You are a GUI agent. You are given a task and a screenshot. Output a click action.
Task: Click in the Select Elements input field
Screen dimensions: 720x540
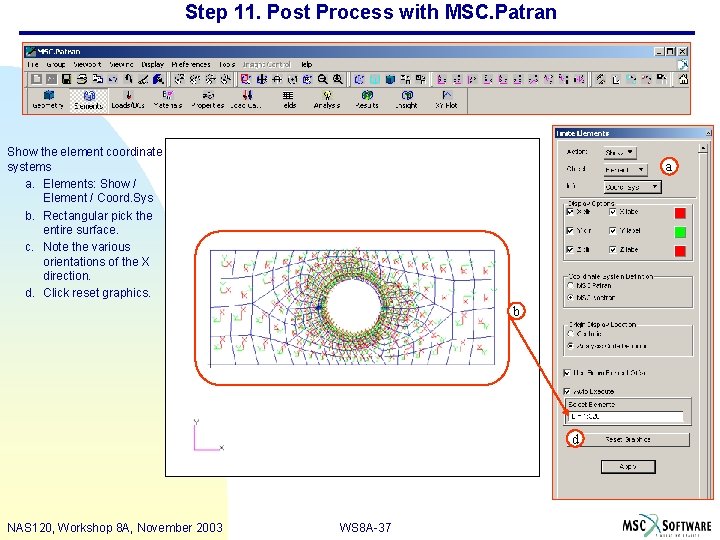pos(625,416)
